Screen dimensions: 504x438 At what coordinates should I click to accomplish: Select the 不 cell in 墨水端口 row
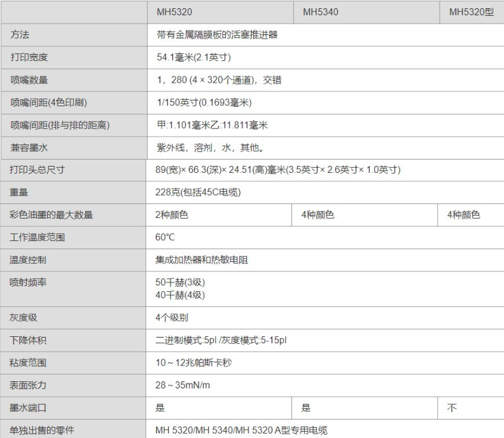471,408
